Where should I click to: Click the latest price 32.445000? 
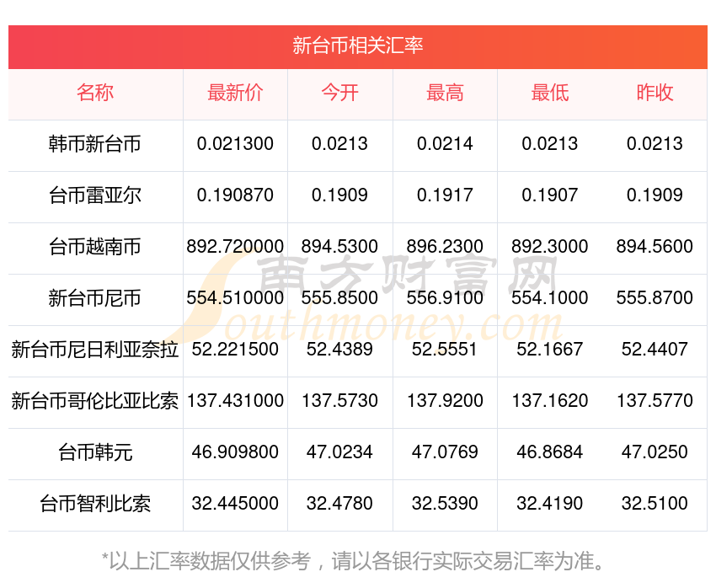[235, 504]
